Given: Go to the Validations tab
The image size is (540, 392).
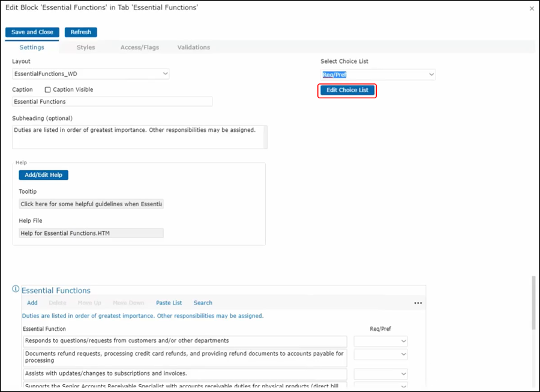Looking at the screenshot, I should pos(194,47).
